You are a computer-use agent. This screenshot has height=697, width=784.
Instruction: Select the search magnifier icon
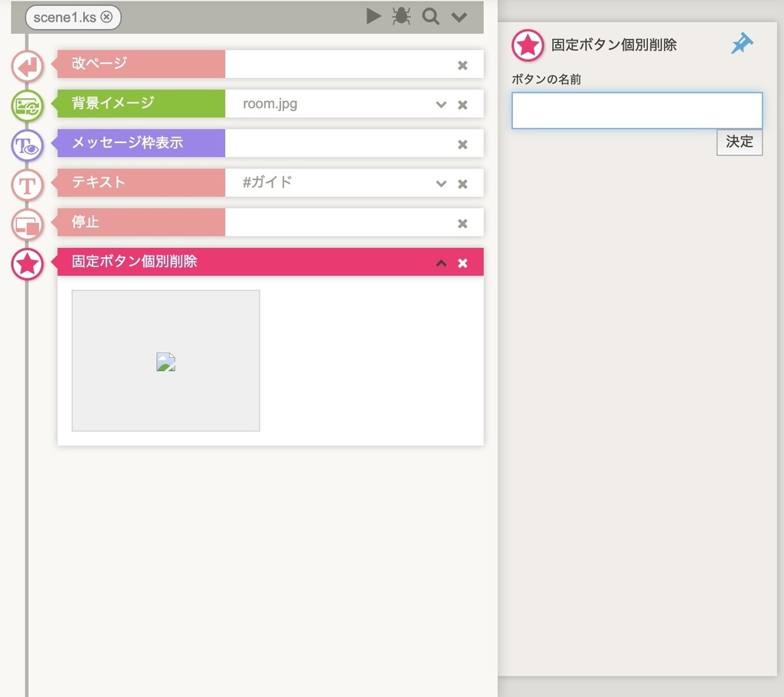click(430, 16)
